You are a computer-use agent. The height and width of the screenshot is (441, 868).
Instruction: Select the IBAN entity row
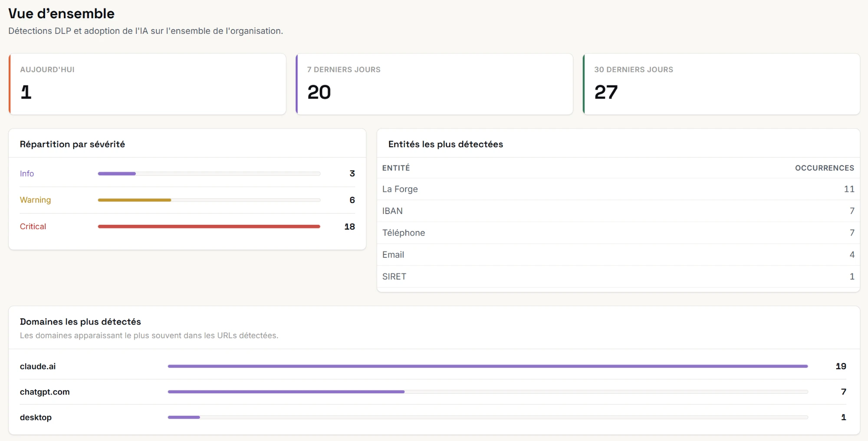[618, 211]
